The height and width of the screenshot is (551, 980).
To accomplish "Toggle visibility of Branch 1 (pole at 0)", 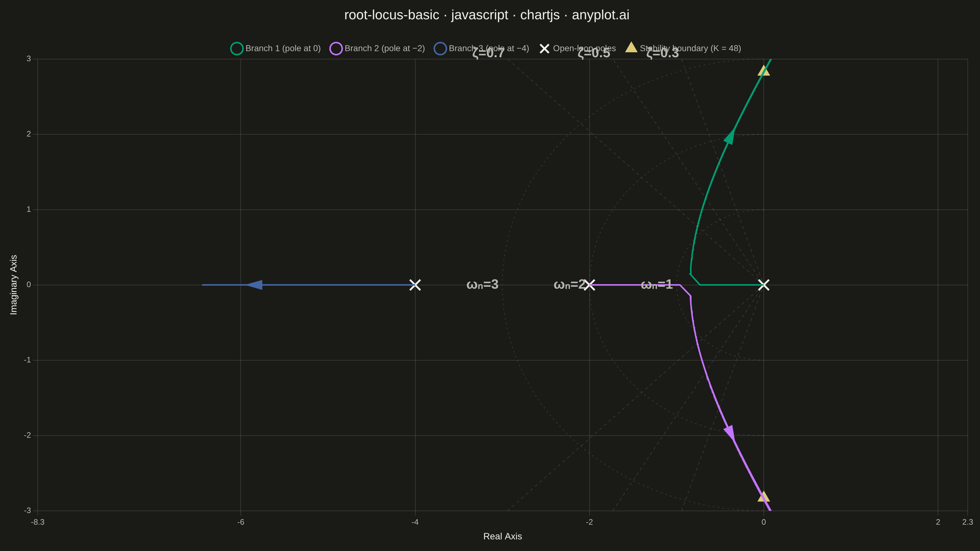I will pyautogui.click(x=283, y=49).
